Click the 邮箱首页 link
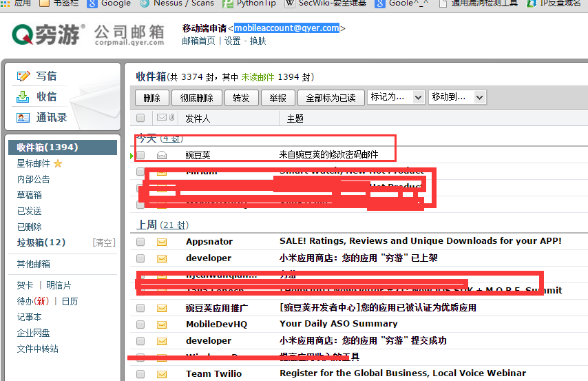Image resolution: width=588 pixels, height=381 pixels. pos(199,41)
